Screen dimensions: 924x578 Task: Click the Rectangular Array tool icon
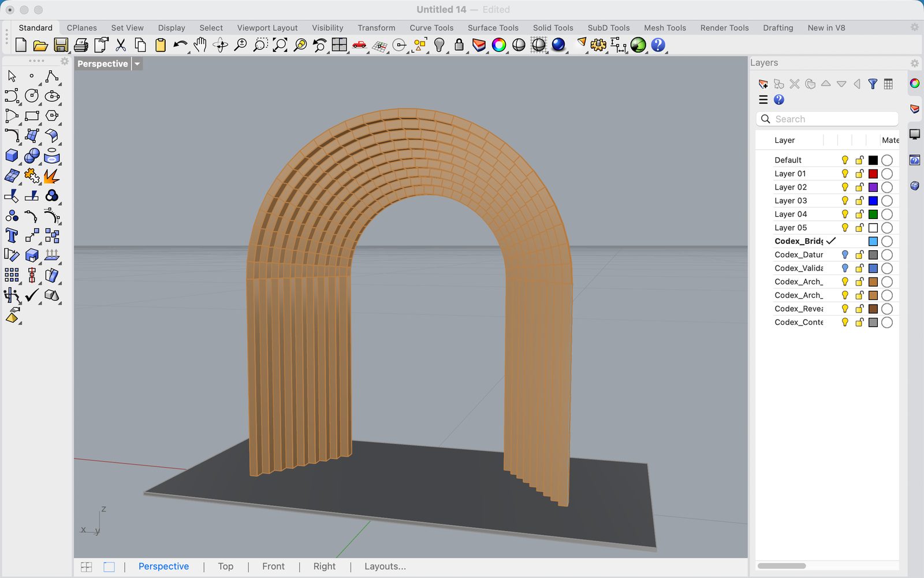click(12, 275)
